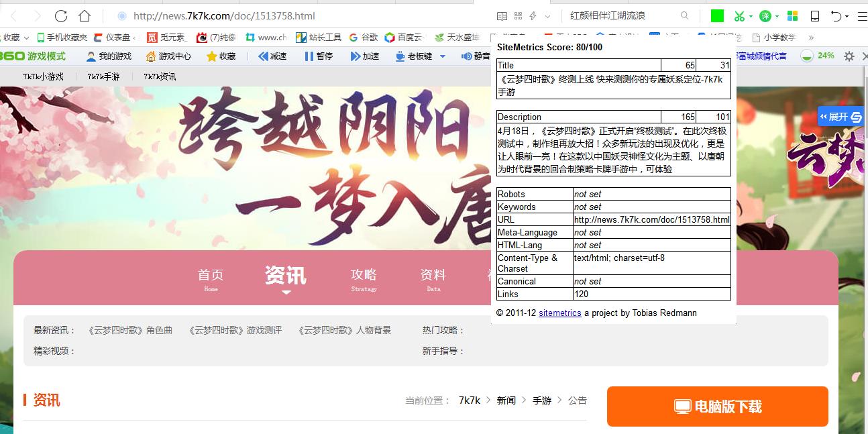The image size is (868, 434).
Task: Expand the translate options arrow
Action: 777,16
